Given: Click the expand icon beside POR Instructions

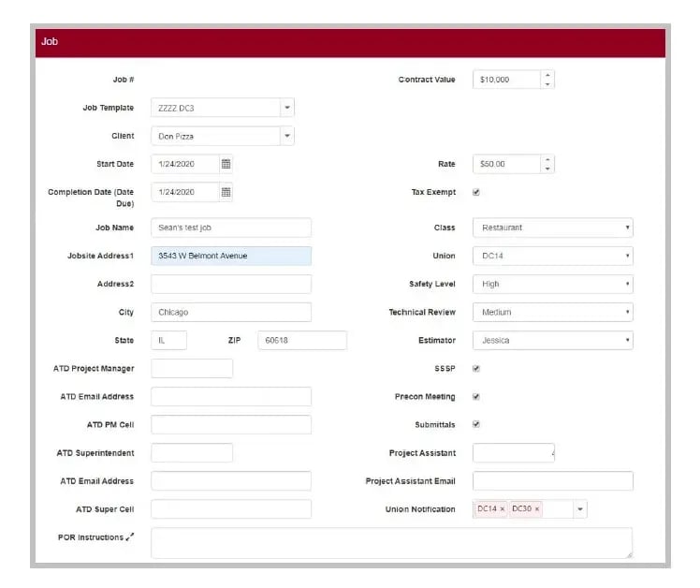Looking at the screenshot, I should pos(130,537).
